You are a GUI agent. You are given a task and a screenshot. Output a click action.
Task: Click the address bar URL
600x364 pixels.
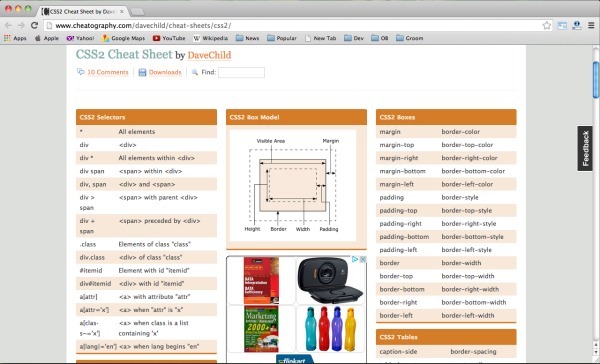point(143,26)
